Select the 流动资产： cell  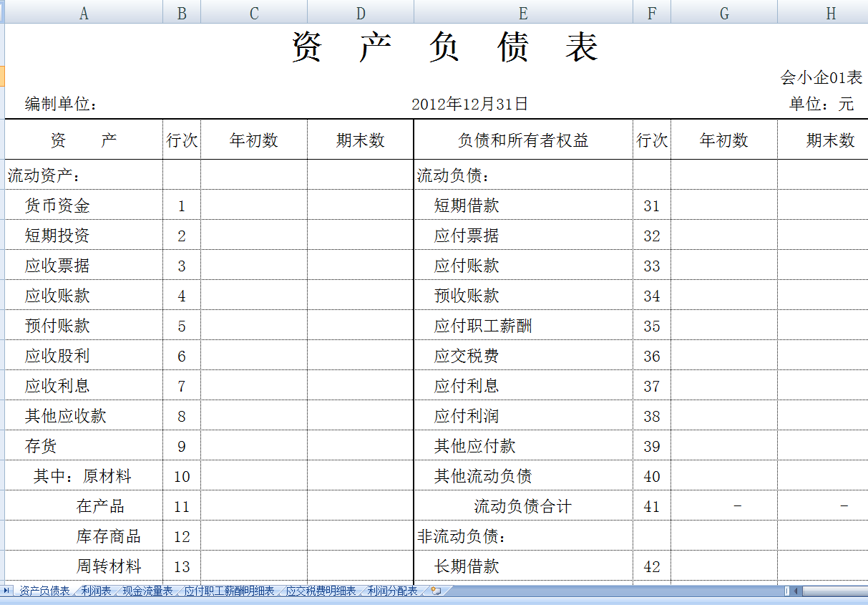(84, 175)
